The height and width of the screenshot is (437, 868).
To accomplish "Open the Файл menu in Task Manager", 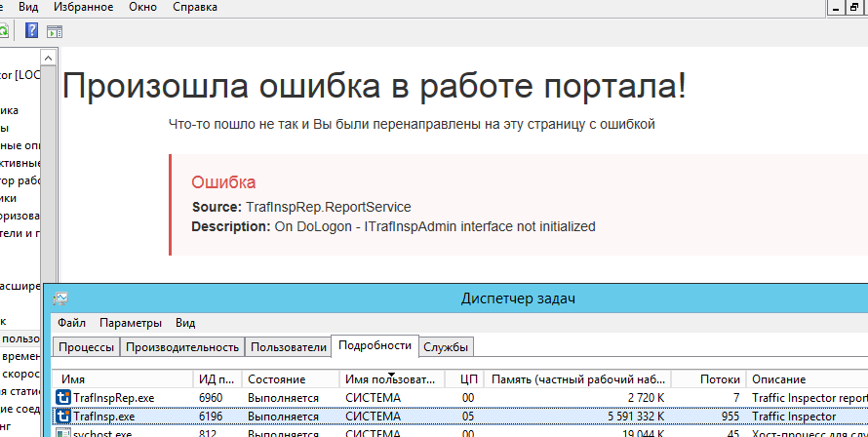I will 71,323.
